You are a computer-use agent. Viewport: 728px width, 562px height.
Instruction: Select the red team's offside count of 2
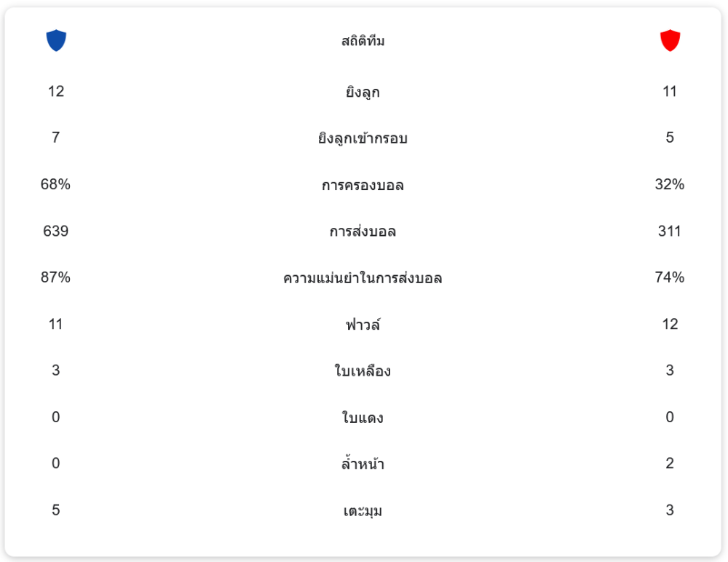point(670,464)
